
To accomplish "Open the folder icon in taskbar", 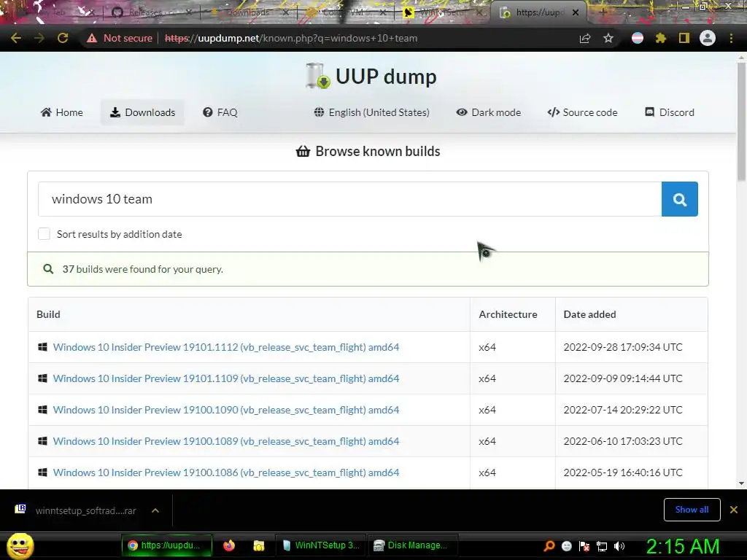I will (259, 545).
